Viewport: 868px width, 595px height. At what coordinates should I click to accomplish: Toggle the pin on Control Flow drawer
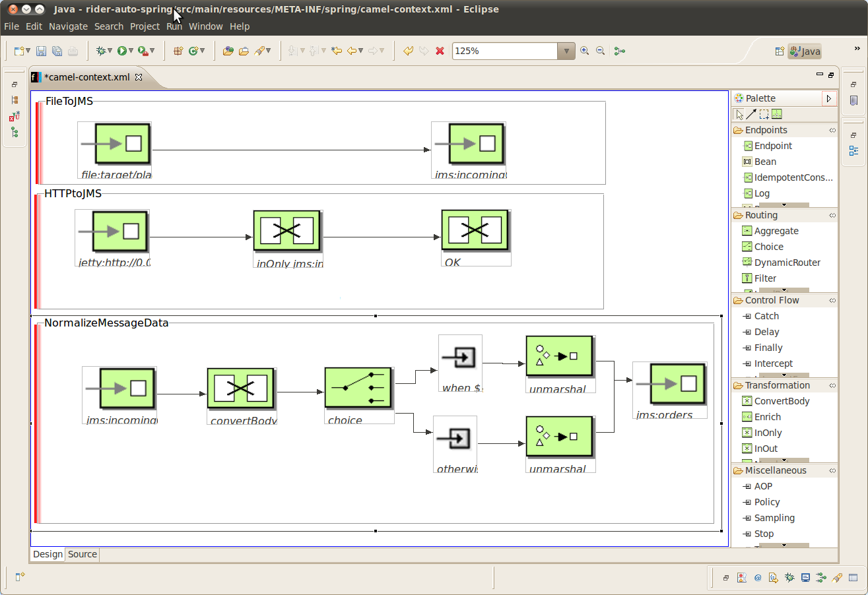(832, 301)
